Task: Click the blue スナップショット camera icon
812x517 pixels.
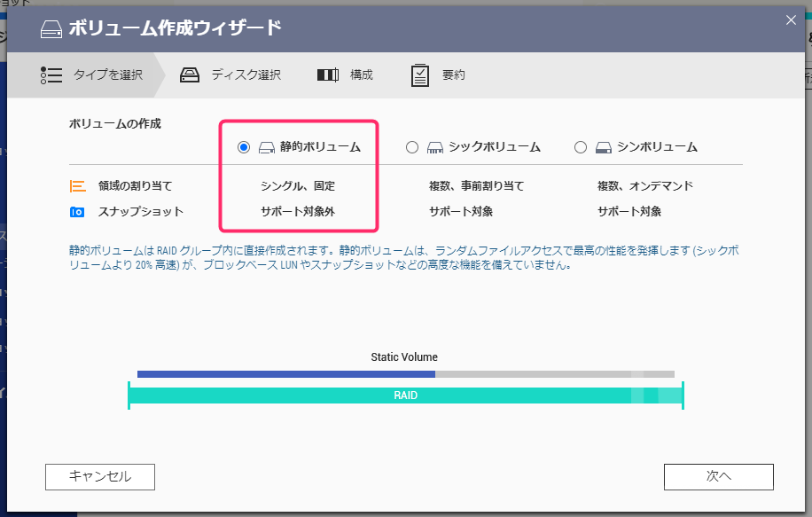Action: 77,212
